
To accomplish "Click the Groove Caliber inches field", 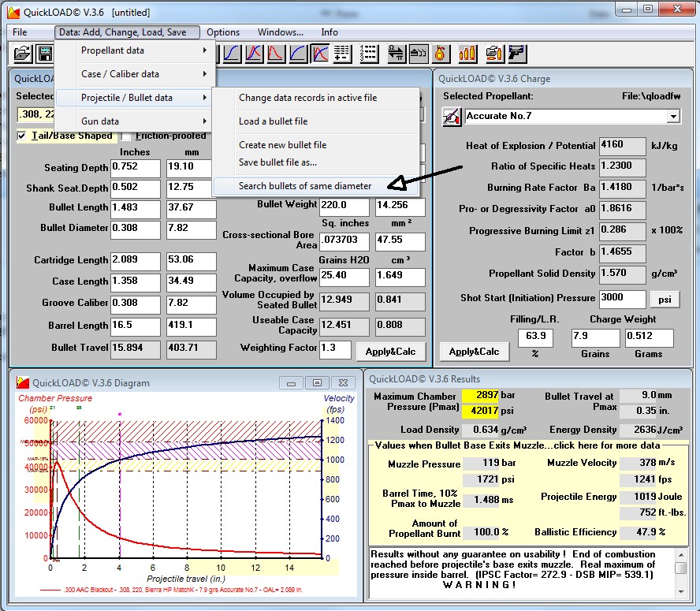I will click(x=136, y=304).
